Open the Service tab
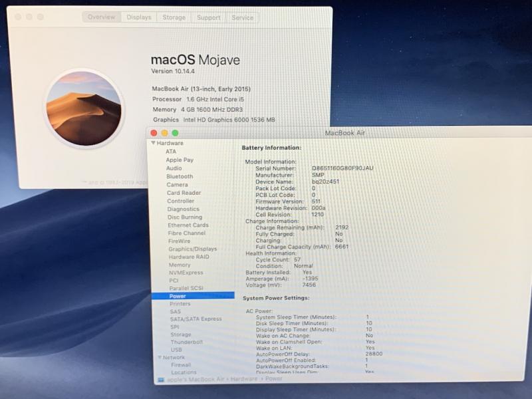The width and height of the screenshot is (532, 399). pyautogui.click(x=242, y=18)
